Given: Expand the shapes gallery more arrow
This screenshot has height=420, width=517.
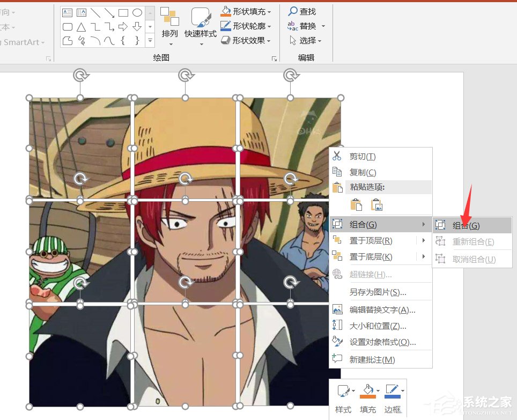Looking at the screenshot, I should click(x=150, y=40).
